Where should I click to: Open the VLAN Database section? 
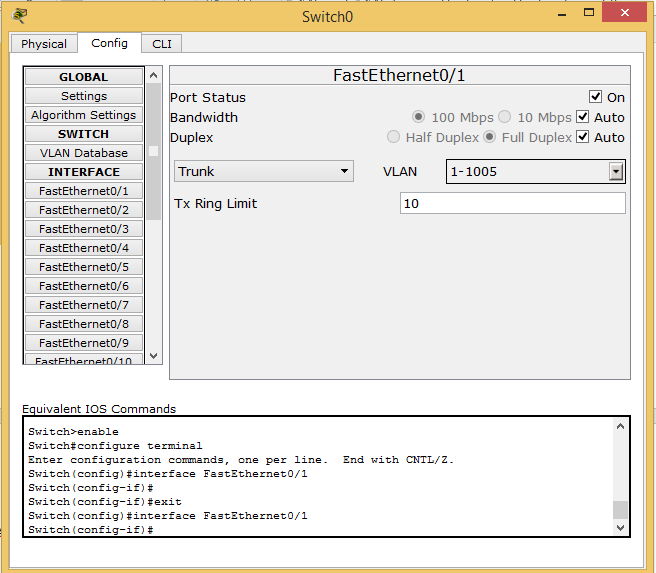pyautogui.click(x=84, y=153)
